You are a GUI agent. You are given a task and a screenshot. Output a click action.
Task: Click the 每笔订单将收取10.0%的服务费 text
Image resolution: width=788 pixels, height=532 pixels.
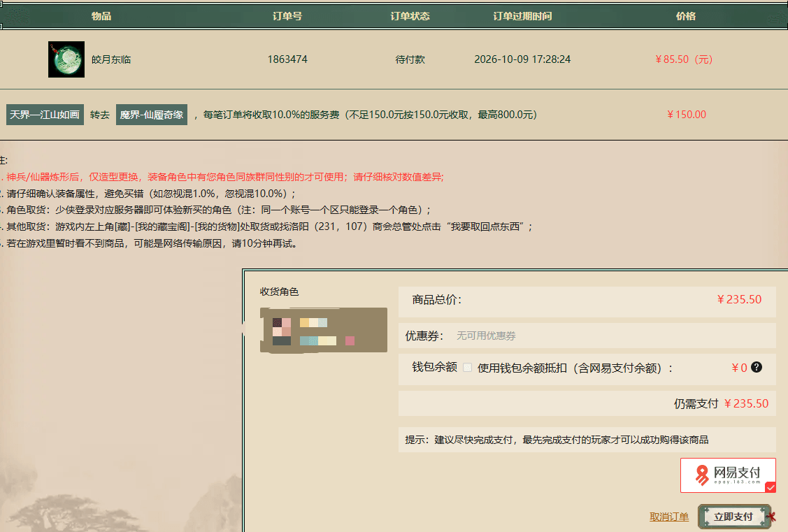pyautogui.click(x=370, y=115)
